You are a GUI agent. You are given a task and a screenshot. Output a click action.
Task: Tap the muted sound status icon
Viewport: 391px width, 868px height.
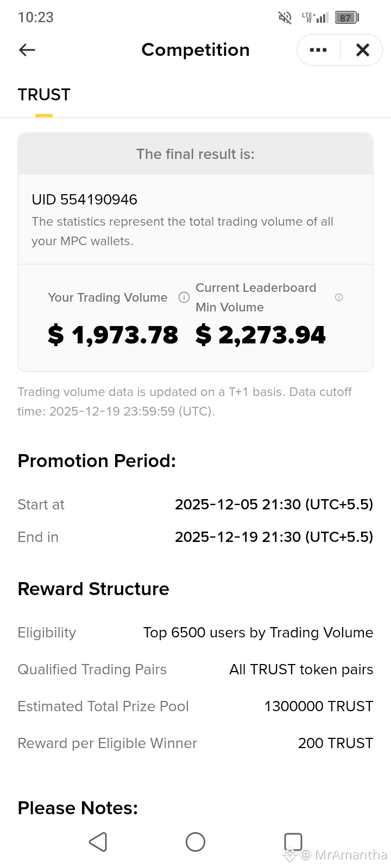point(285,17)
